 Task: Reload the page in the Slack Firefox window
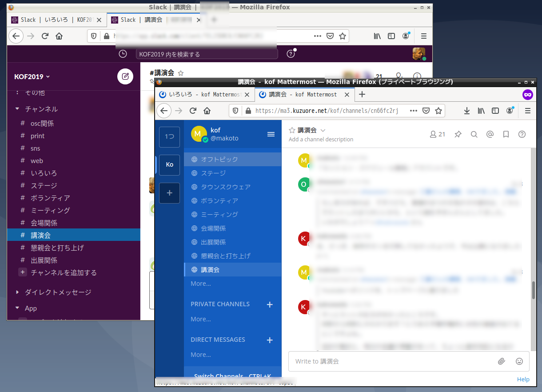45,36
